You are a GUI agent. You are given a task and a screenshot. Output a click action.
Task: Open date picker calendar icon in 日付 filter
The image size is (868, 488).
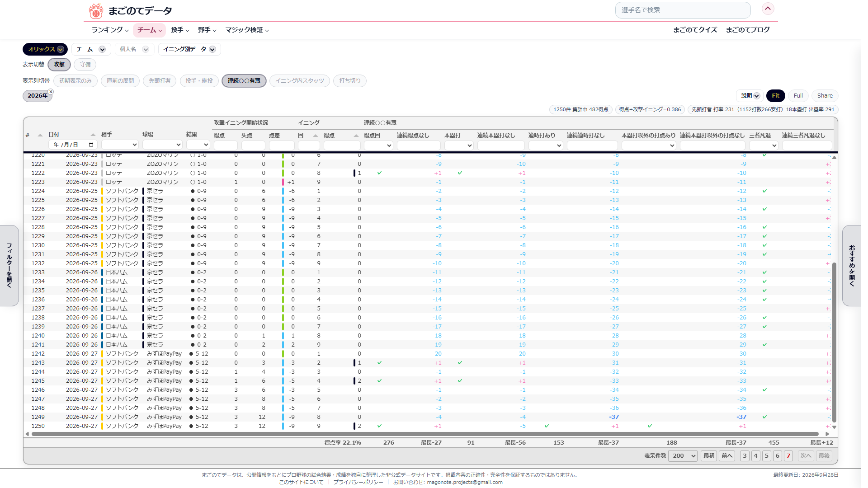click(x=91, y=145)
